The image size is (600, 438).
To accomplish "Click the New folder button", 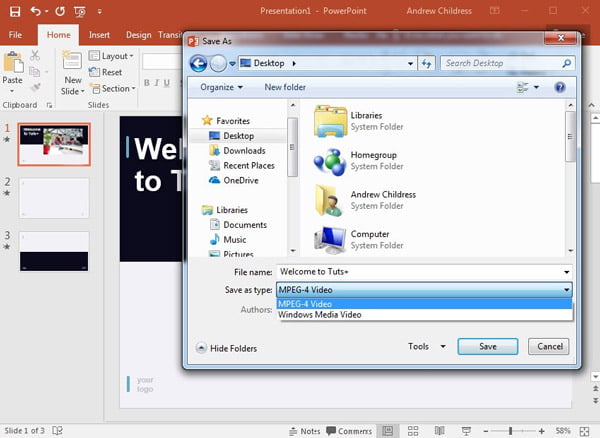I will pyautogui.click(x=285, y=87).
